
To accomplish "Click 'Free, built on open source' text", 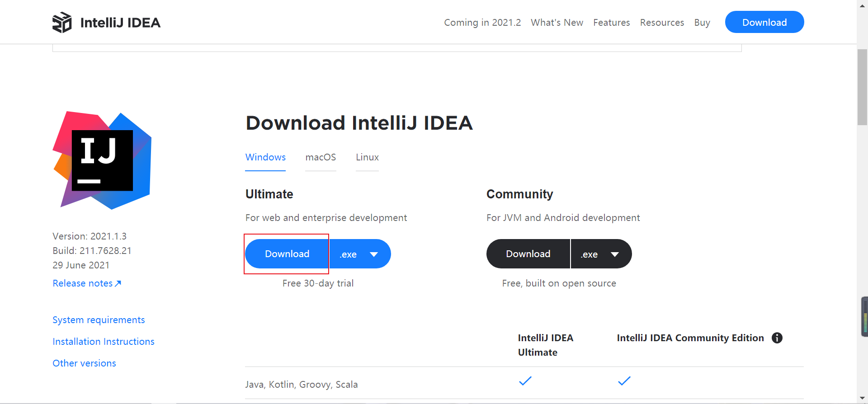I will [x=559, y=283].
